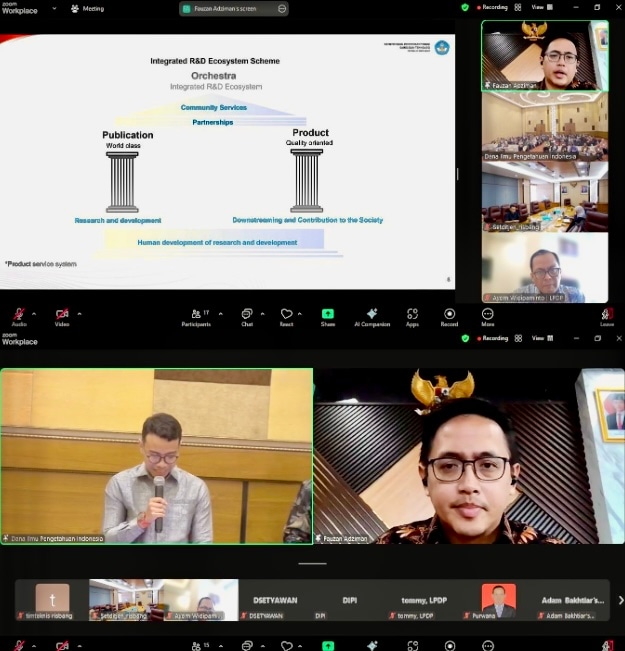Click the green labeled Share button
The height and width of the screenshot is (651, 625).
[328, 315]
